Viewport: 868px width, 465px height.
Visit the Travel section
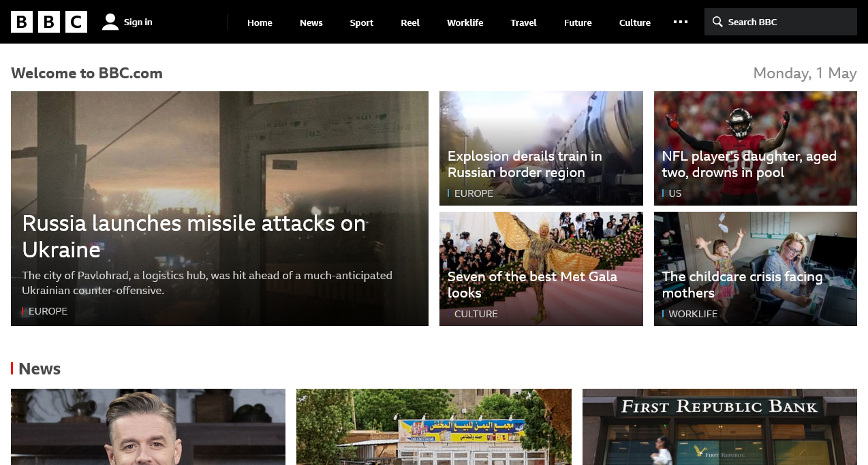pos(524,22)
